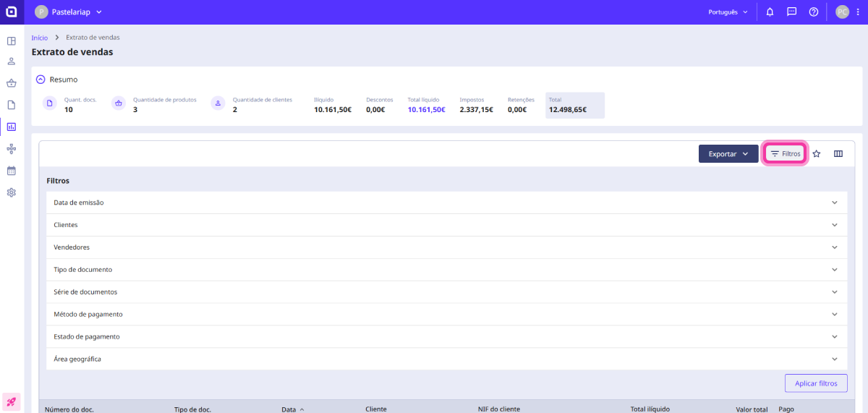
Task: Expand the Método de pagamento filter
Action: coord(446,315)
